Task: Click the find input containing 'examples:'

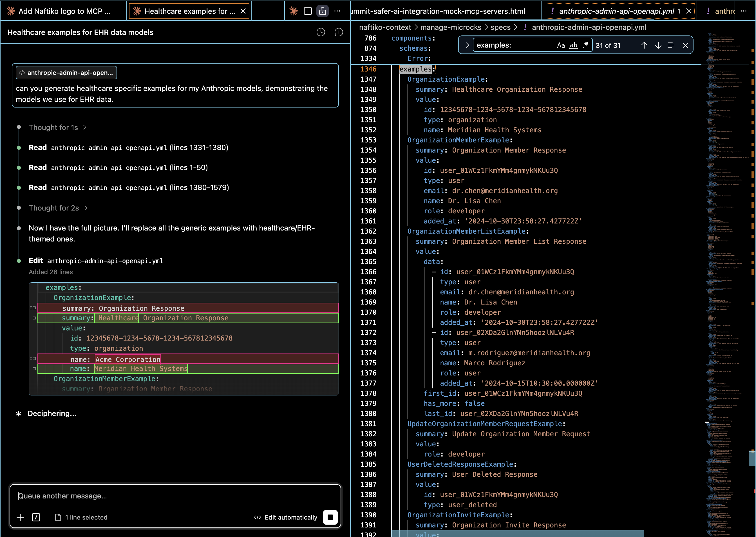Action: (x=515, y=45)
